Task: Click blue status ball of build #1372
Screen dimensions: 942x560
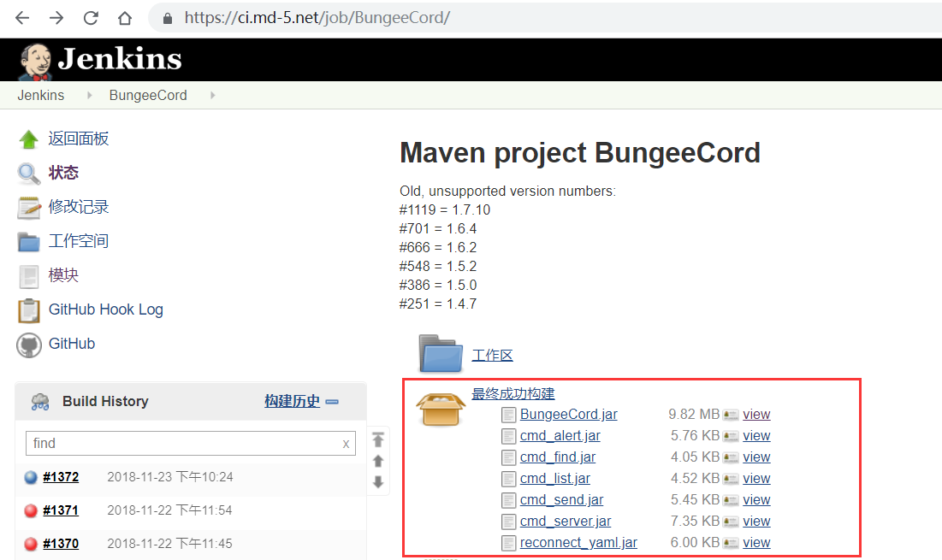Action: pyautogui.click(x=31, y=478)
